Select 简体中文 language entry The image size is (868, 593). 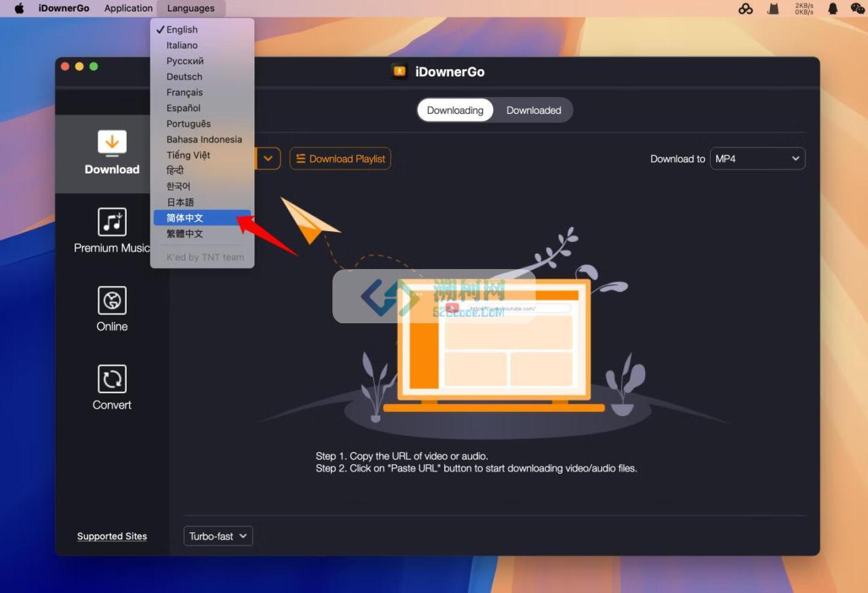point(202,218)
